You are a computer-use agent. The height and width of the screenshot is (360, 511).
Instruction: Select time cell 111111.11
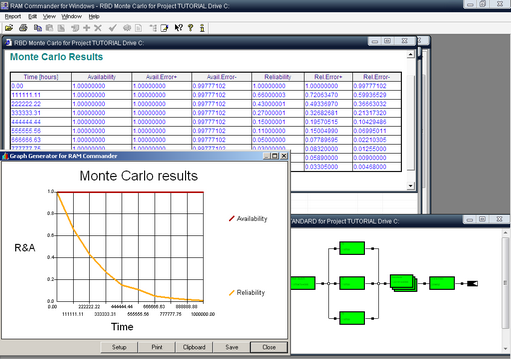pos(41,95)
